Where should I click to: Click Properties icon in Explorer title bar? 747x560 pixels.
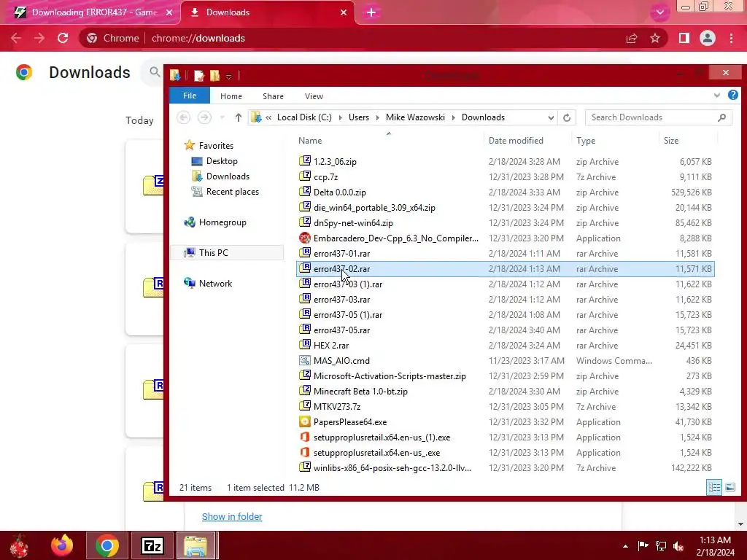tap(199, 75)
